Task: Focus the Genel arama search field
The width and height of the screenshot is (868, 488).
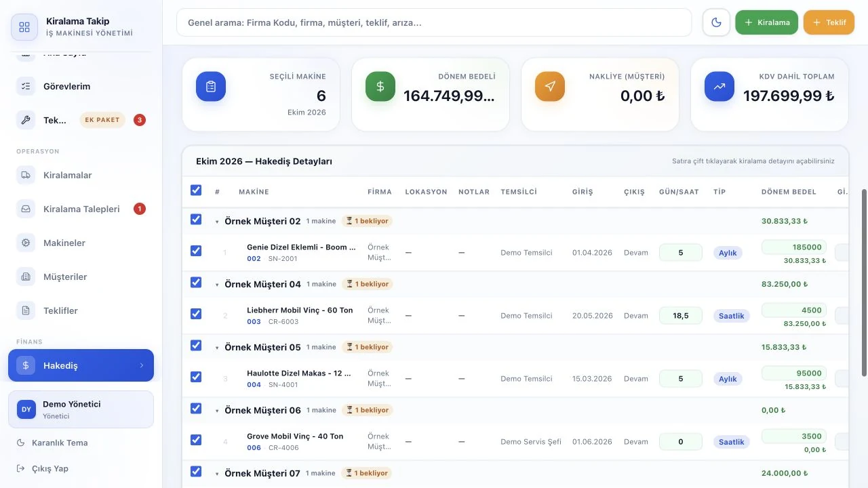Action: coord(434,22)
